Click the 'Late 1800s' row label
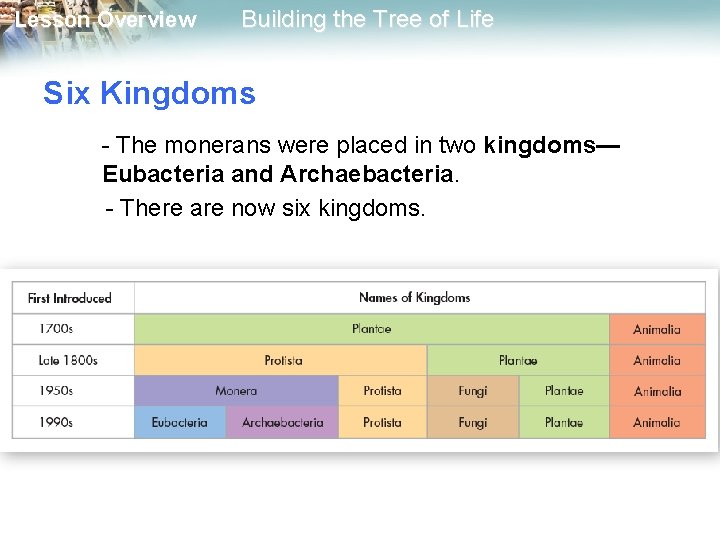The width and height of the screenshot is (720, 540). pyautogui.click(x=68, y=360)
